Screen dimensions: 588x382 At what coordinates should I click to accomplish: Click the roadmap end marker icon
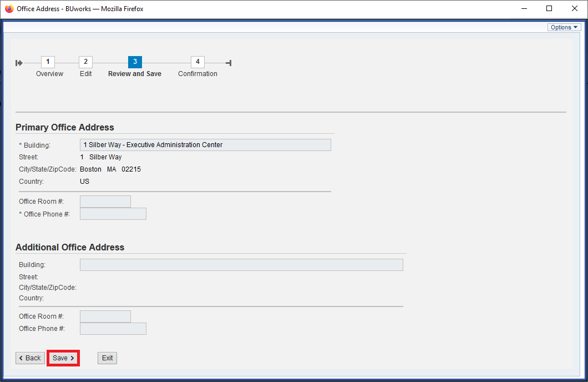coord(229,63)
